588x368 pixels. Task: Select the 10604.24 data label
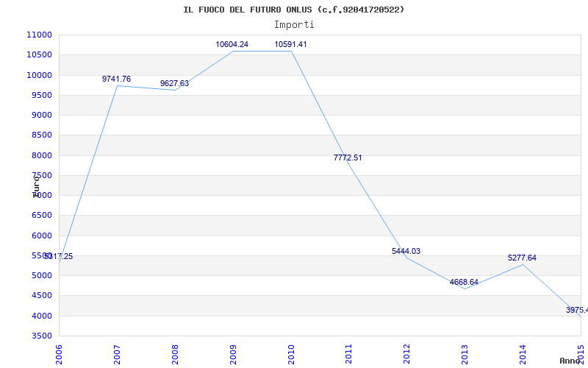tap(232, 44)
